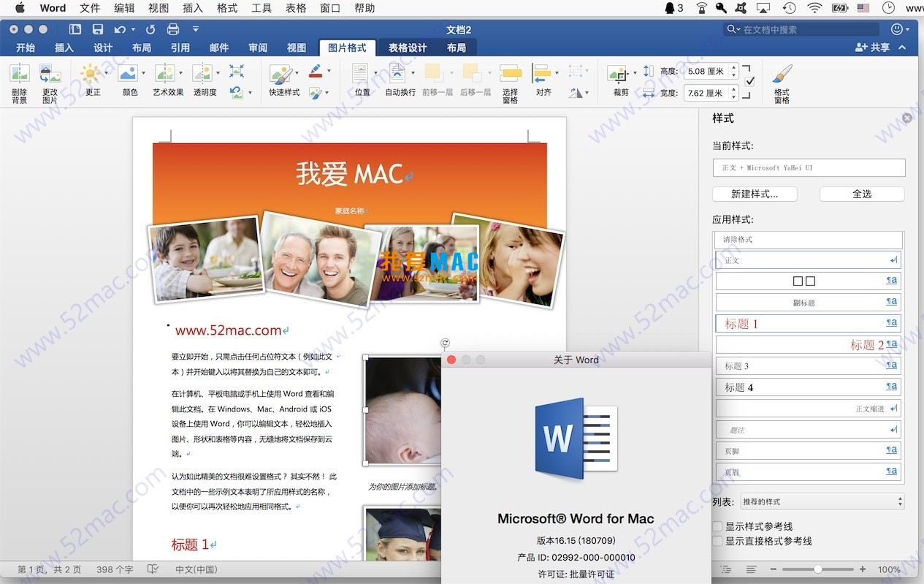Click the Wi-Fi icon in menu bar
Viewport: 924px width, 584px height.
pos(814,8)
